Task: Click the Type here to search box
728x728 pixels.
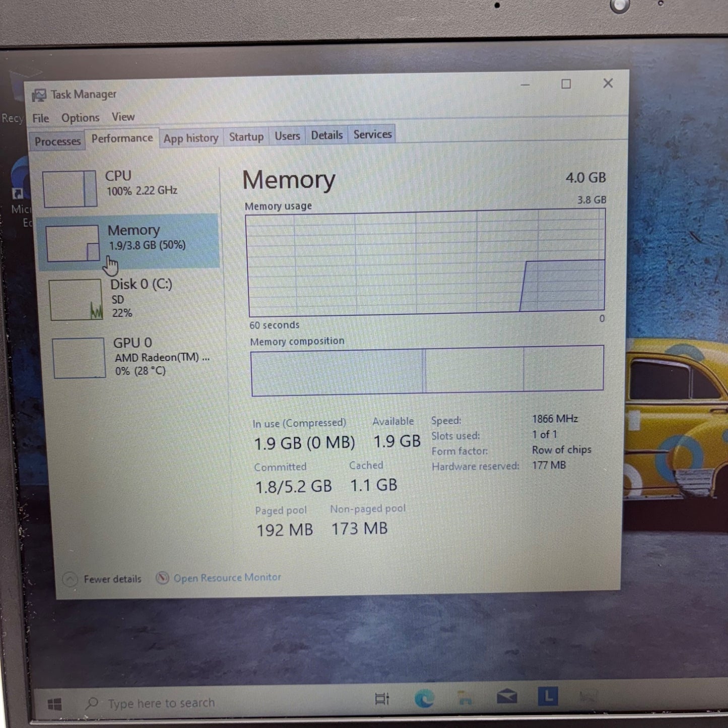Action: pos(161,703)
